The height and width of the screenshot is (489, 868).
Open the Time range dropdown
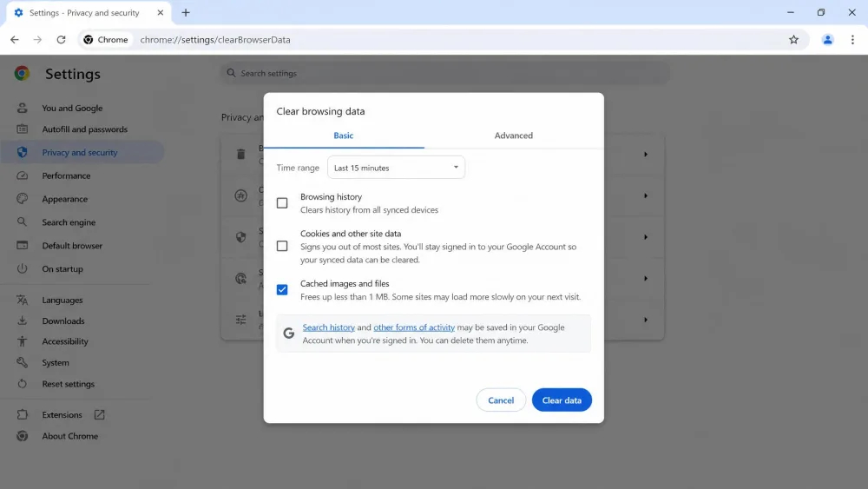pyautogui.click(x=396, y=168)
